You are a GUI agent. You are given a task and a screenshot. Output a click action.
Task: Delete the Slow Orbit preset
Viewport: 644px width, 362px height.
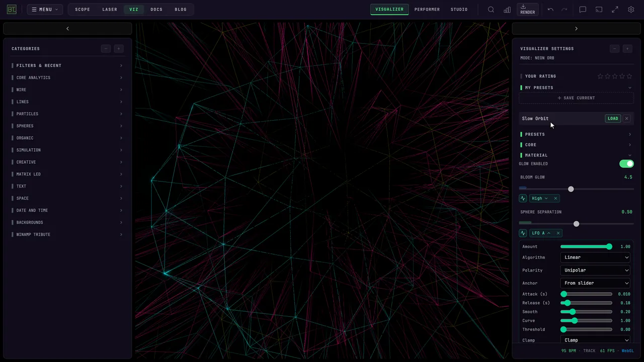(x=626, y=119)
